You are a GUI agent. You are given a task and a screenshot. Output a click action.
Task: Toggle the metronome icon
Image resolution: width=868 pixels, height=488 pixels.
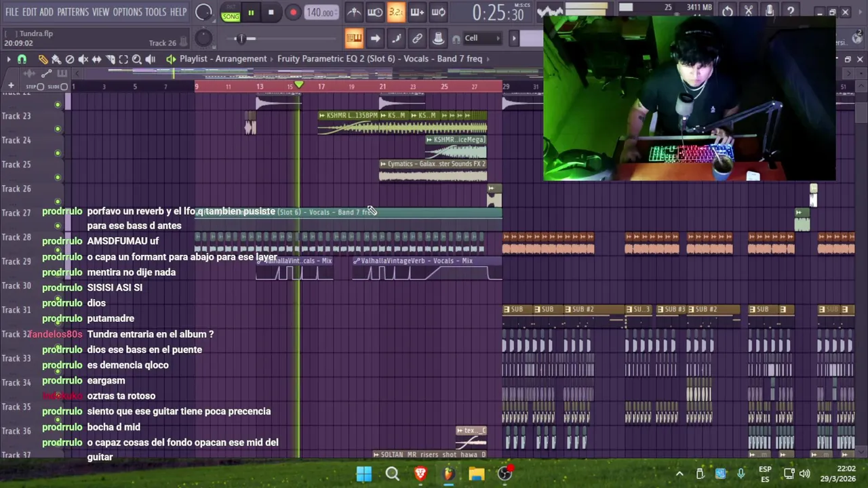click(354, 12)
